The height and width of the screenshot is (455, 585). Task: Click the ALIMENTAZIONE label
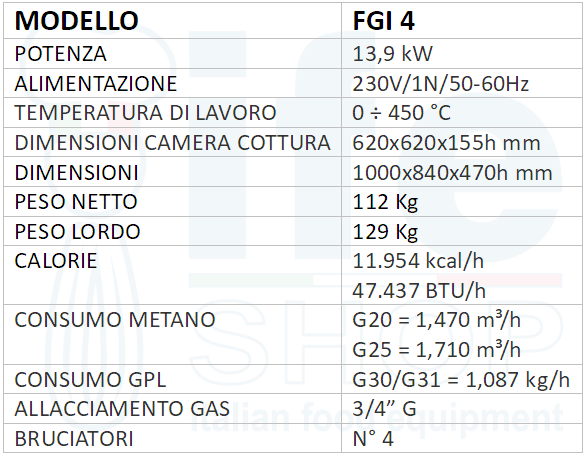(96, 84)
